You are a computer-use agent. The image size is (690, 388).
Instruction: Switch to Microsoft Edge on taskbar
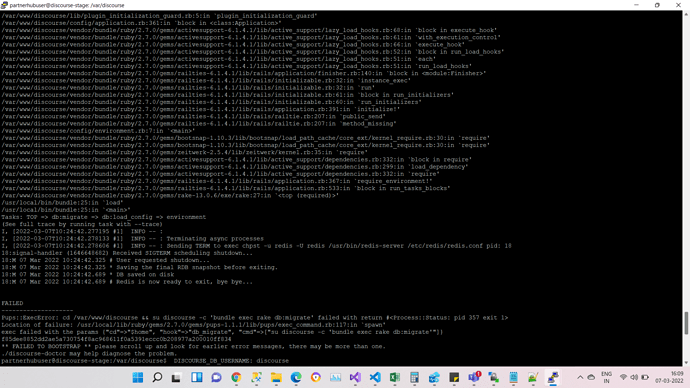296,377
